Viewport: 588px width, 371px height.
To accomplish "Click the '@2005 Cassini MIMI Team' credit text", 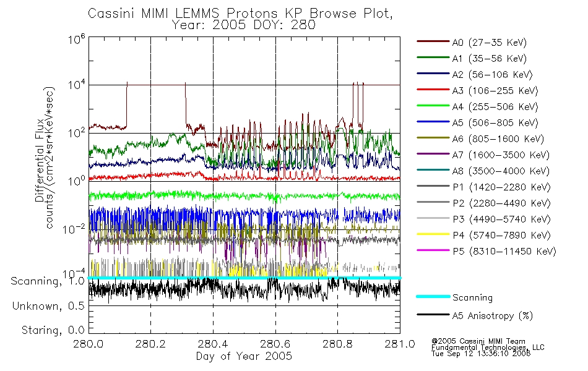I will [x=478, y=341].
